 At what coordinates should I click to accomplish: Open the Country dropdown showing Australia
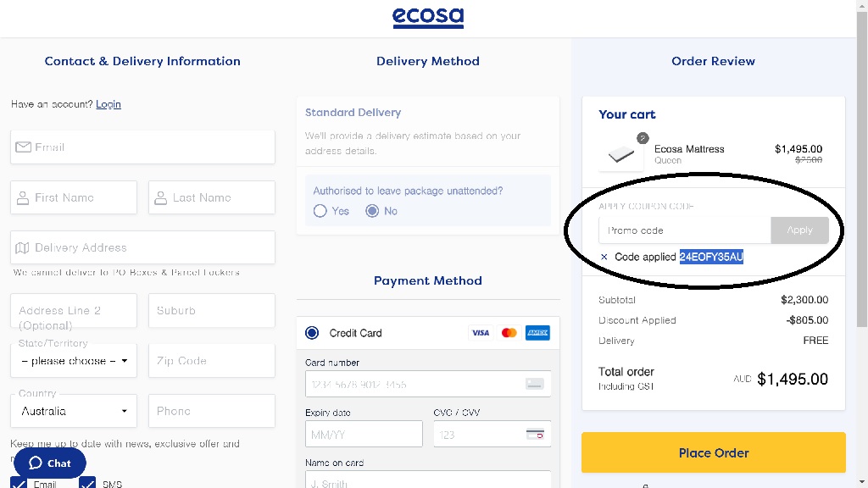pyautogui.click(x=74, y=411)
